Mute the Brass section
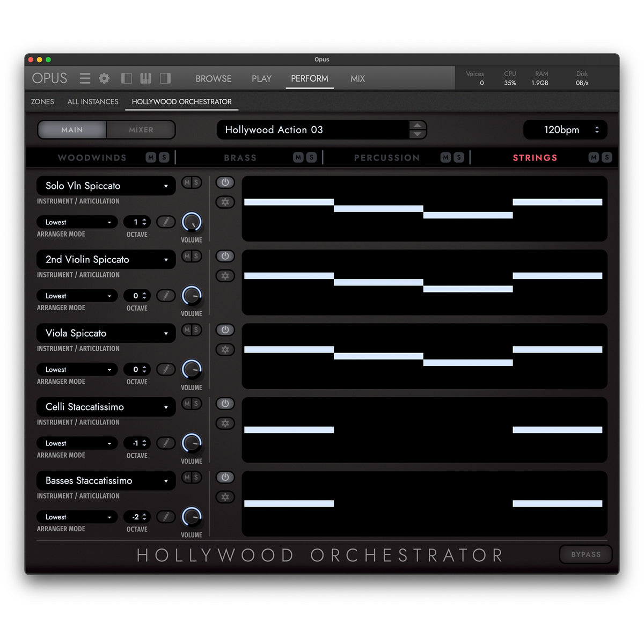Screen dimensions: 644x644 (298, 157)
